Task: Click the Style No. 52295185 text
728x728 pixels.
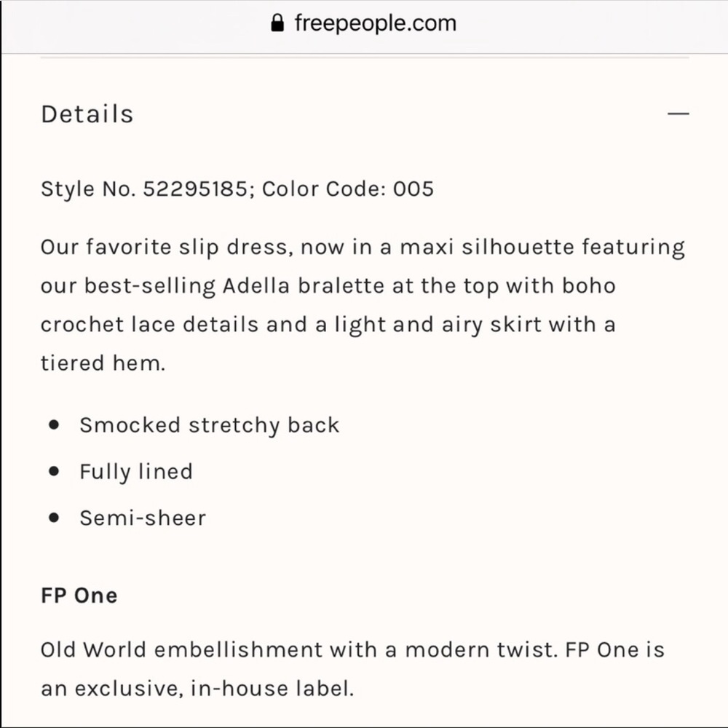Action: click(145, 189)
